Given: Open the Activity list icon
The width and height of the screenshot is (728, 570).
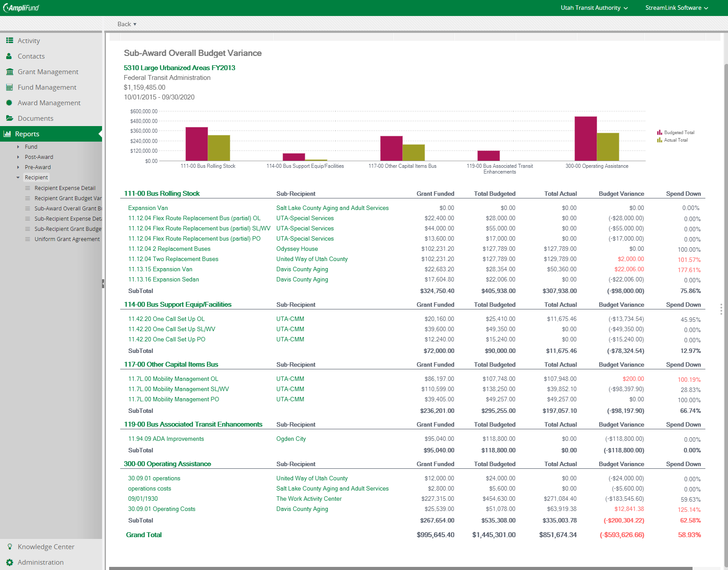Looking at the screenshot, I should click(9, 40).
